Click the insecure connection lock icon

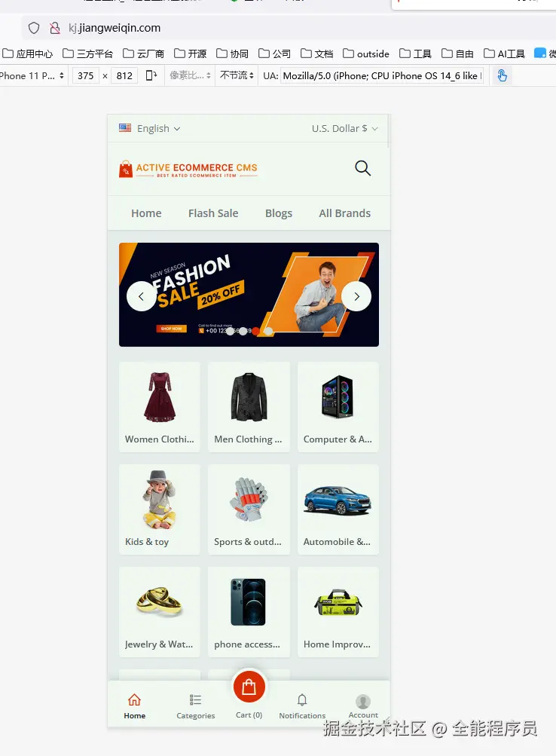pyautogui.click(x=55, y=28)
